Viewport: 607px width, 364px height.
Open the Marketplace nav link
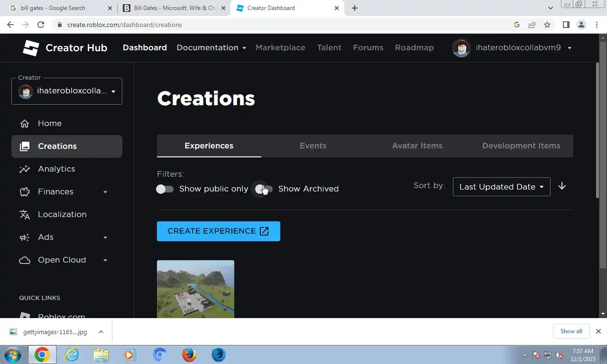280,48
